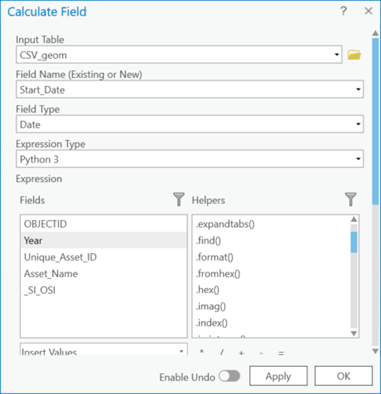Filter the Helpers list with funnel icon
The height and width of the screenshot is (394, 381).
click(x=350, y=199)
